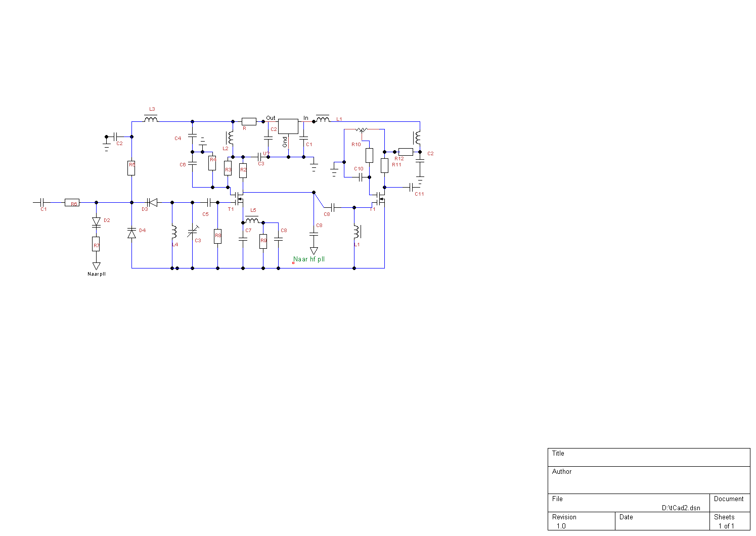Select resistor R5 on the vertical wire
756x536 pixels.
[x=131, y=167]
